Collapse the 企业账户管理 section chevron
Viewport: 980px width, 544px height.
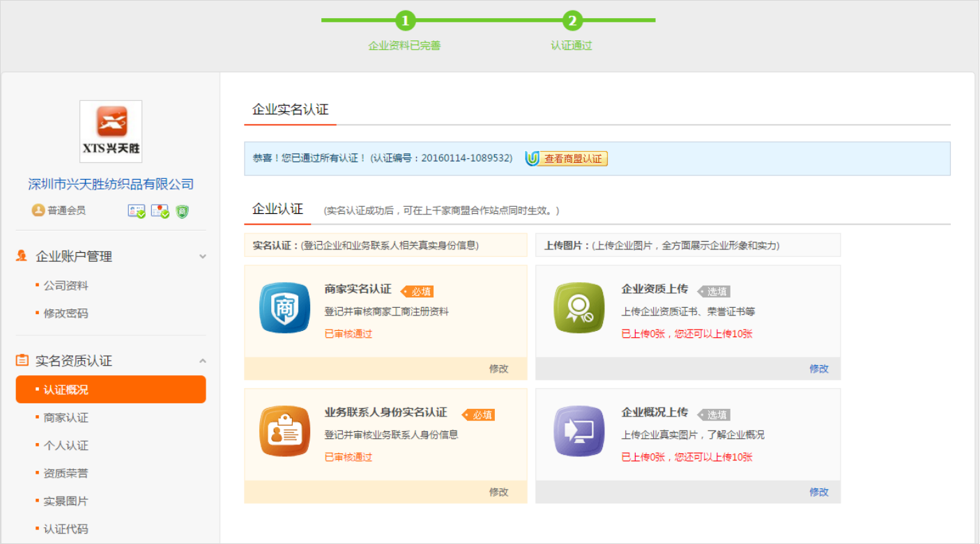(x=203, y=256)
